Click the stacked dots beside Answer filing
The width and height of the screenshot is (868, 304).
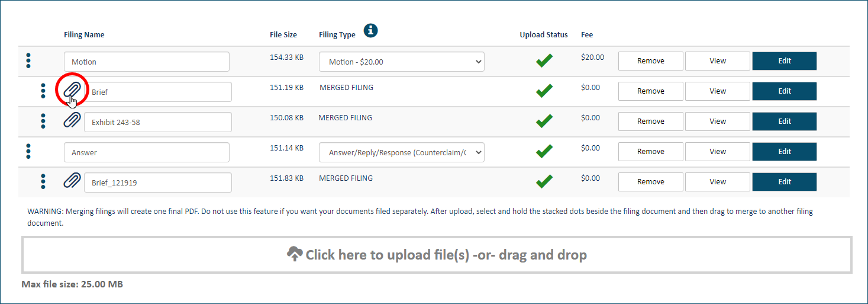pyautogui.click(x=28, y=151)
